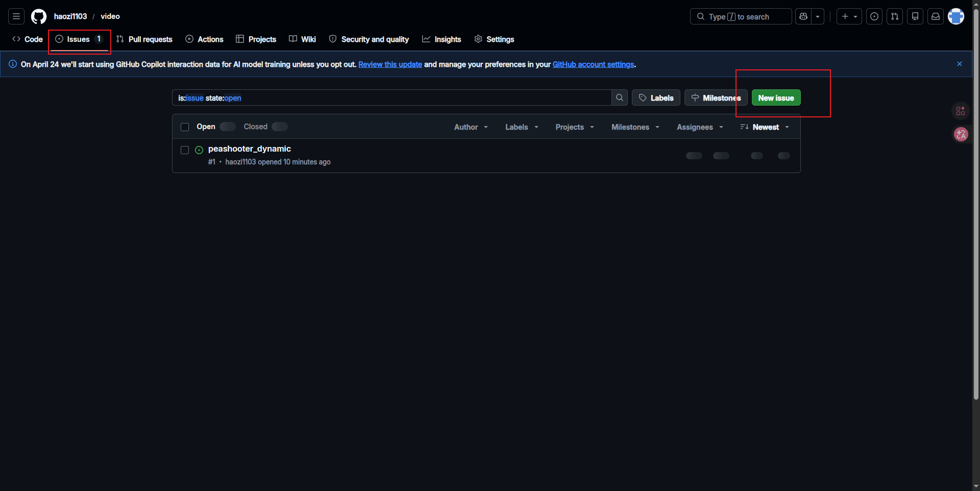Open the user avatar menu

[956, 16]
